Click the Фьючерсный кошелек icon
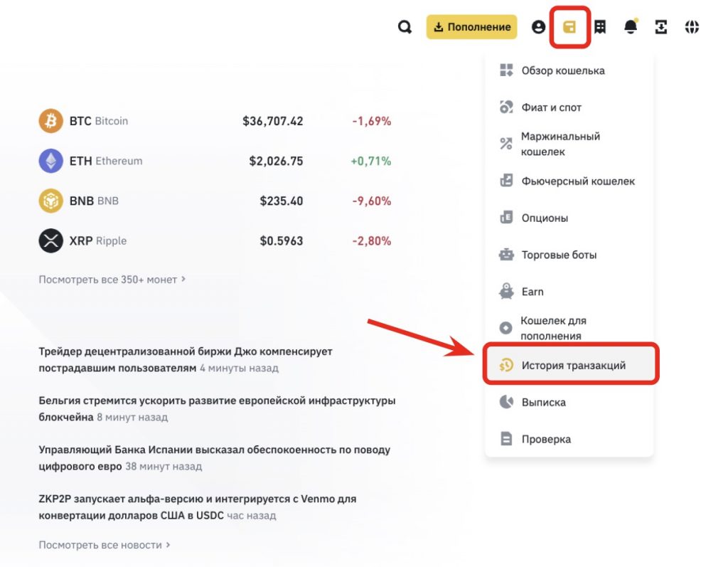The height and width of the screenshot is (567, 728). [506, 181]
